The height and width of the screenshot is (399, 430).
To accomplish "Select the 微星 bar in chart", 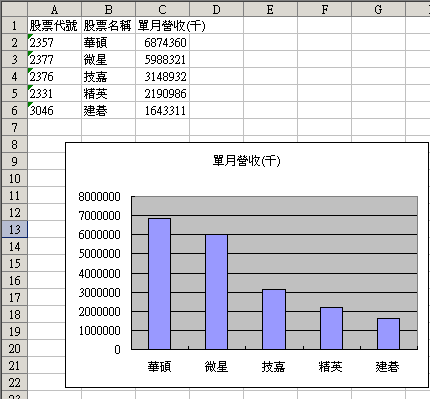I will [x=216, y=292].
